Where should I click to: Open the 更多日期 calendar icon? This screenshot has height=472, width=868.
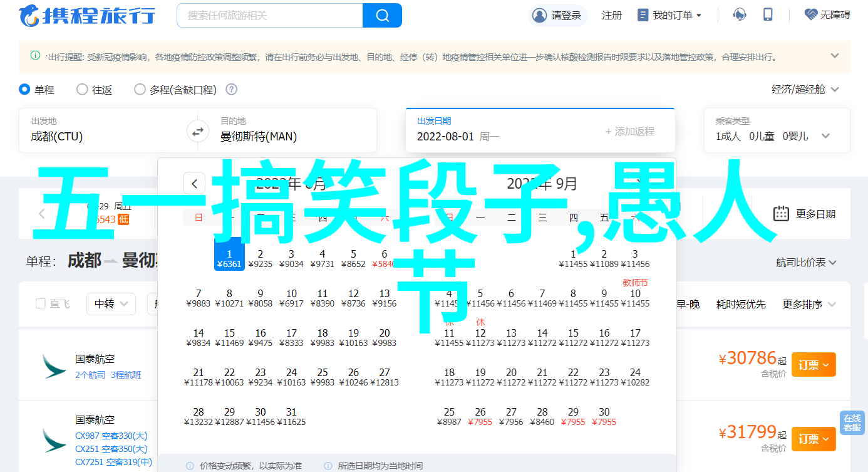781,214
